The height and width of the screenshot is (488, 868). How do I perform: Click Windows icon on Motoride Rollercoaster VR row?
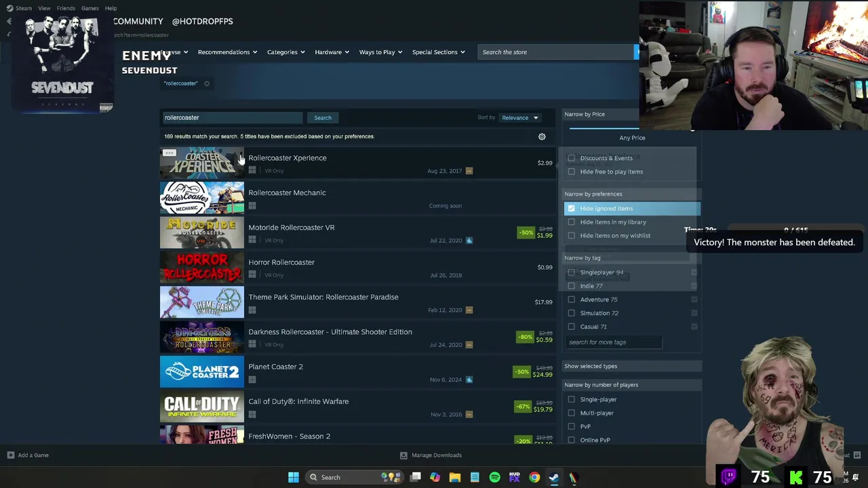(x=252, y=241)
